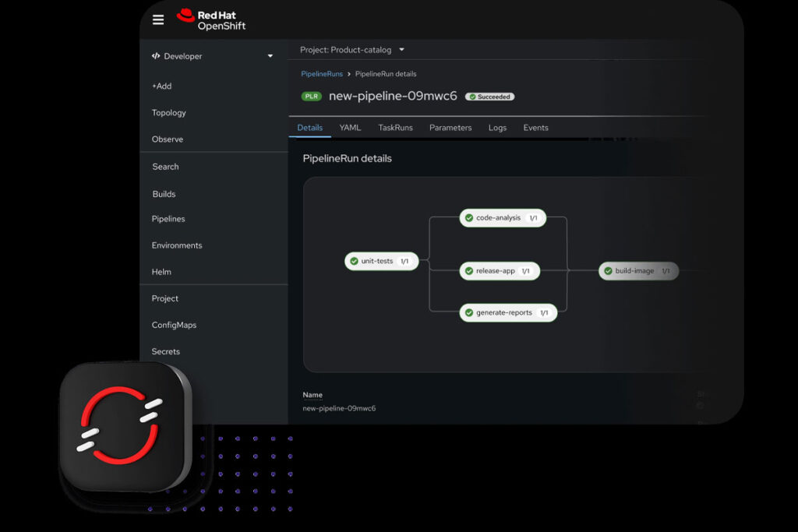The height and width of the screenshot is (532, 798).
Task: Click the PLR badge next to the pipeline name
Action: [x=311, y=97]
